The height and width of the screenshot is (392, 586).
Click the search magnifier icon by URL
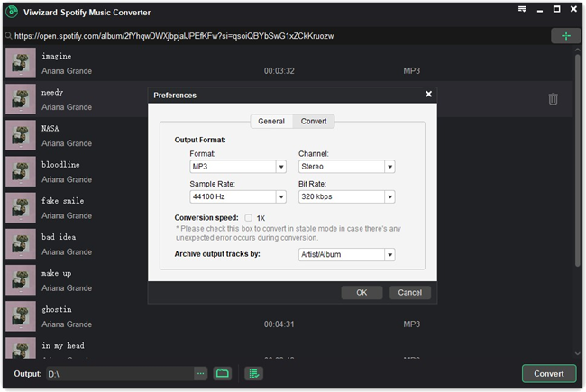[8, 36]
